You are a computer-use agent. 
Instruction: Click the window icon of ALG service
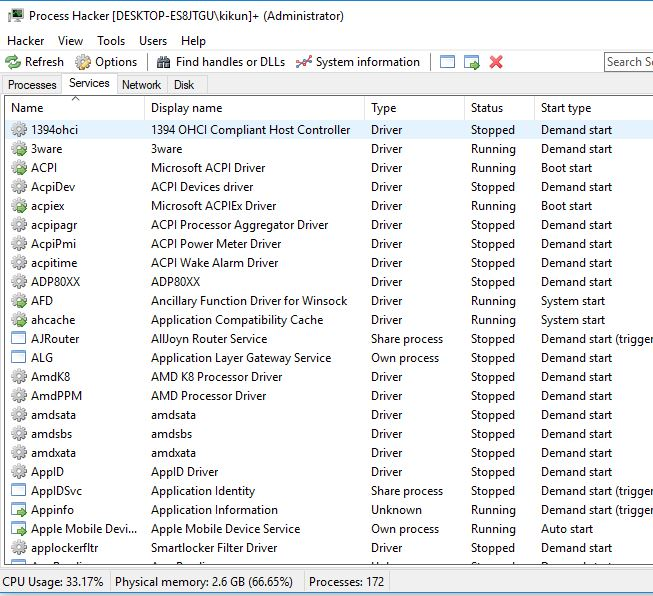(x=18, y=357)
